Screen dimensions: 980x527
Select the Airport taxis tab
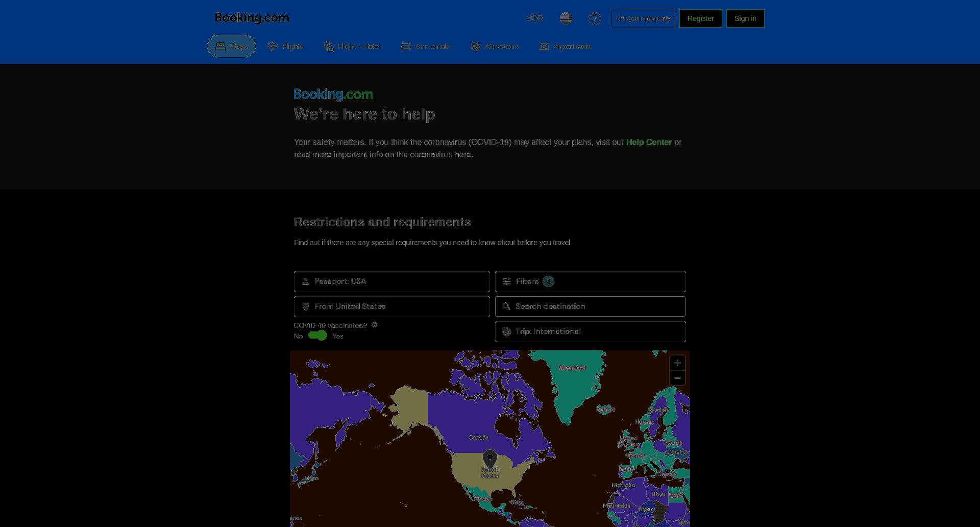point(565,46)
